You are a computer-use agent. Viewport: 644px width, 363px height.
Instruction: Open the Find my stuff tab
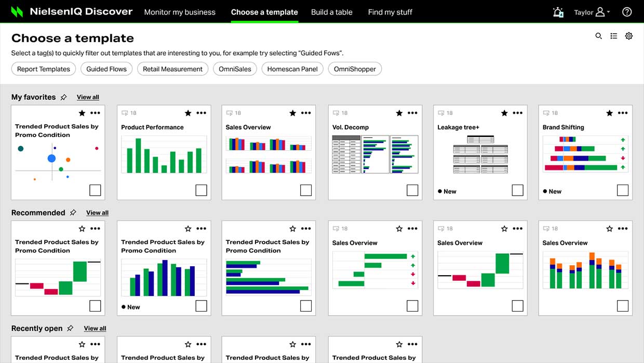(390, 12)
